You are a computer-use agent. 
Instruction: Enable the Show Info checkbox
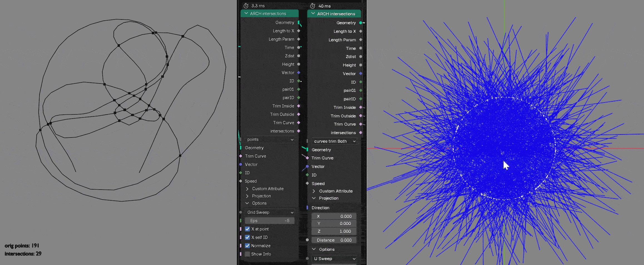[247, 254]
